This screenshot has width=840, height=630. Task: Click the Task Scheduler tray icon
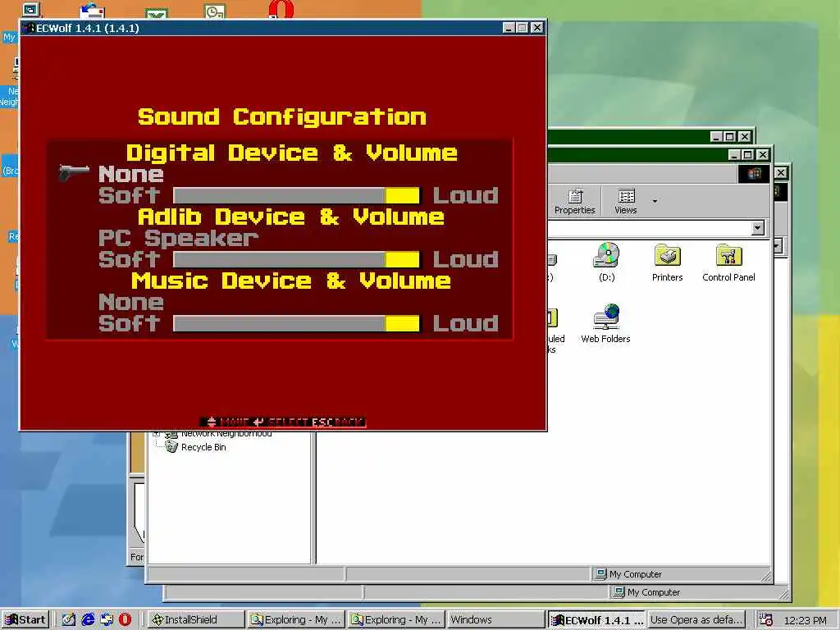(x=765, y=620)
